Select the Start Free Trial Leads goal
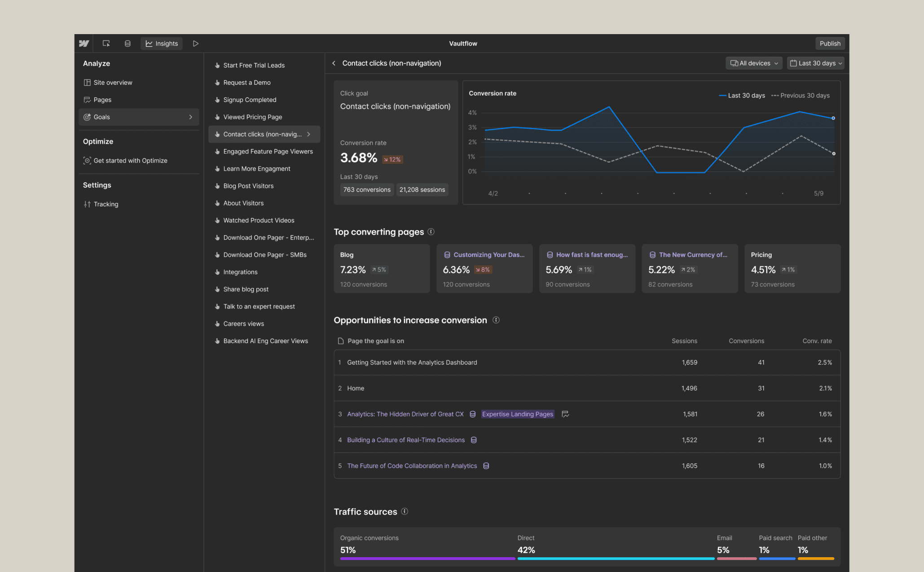Screen dimensions: 924x572 264,66
